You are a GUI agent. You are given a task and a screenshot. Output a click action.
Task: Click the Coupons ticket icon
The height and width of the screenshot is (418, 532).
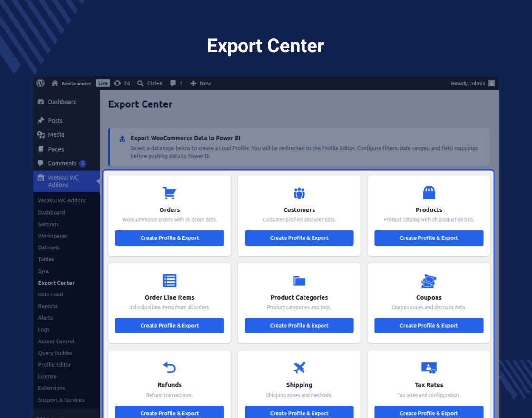[x=429, y=281]
